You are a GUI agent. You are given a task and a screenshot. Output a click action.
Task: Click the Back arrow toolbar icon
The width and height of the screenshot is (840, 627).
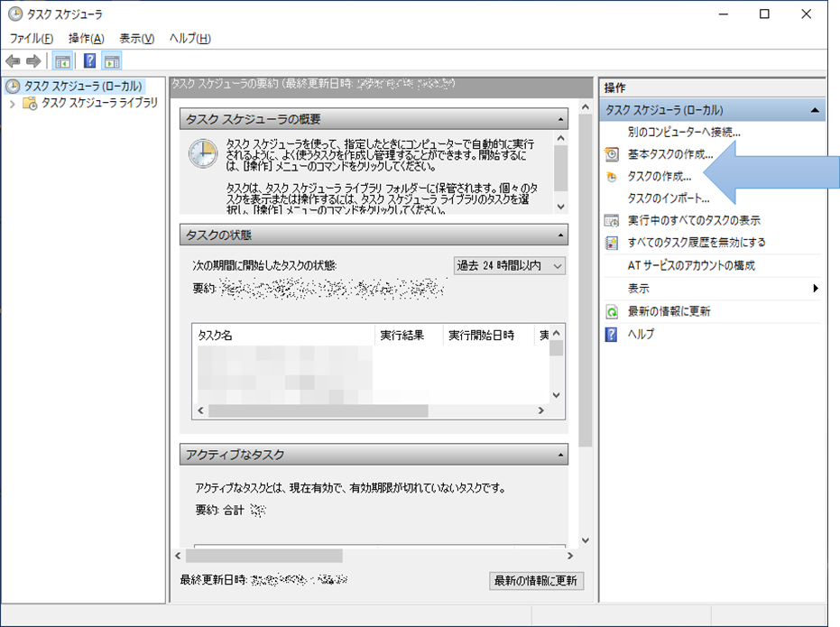13,61
